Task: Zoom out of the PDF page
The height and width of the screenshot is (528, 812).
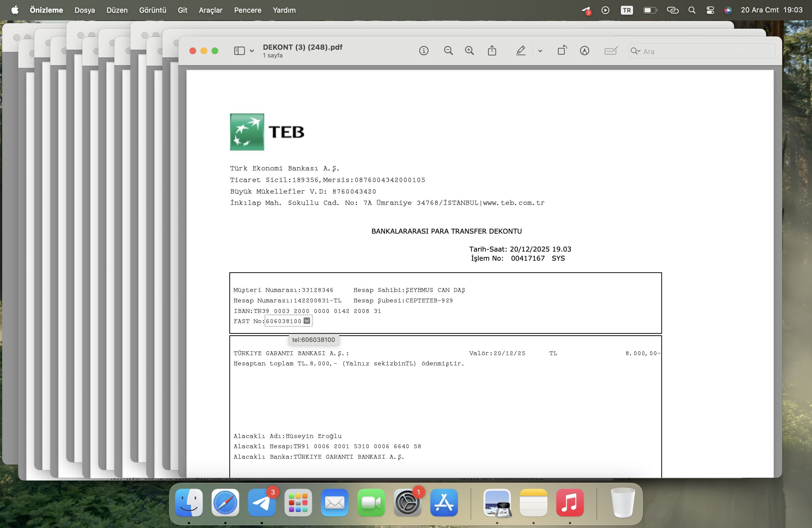Action: tap(448, 51)
